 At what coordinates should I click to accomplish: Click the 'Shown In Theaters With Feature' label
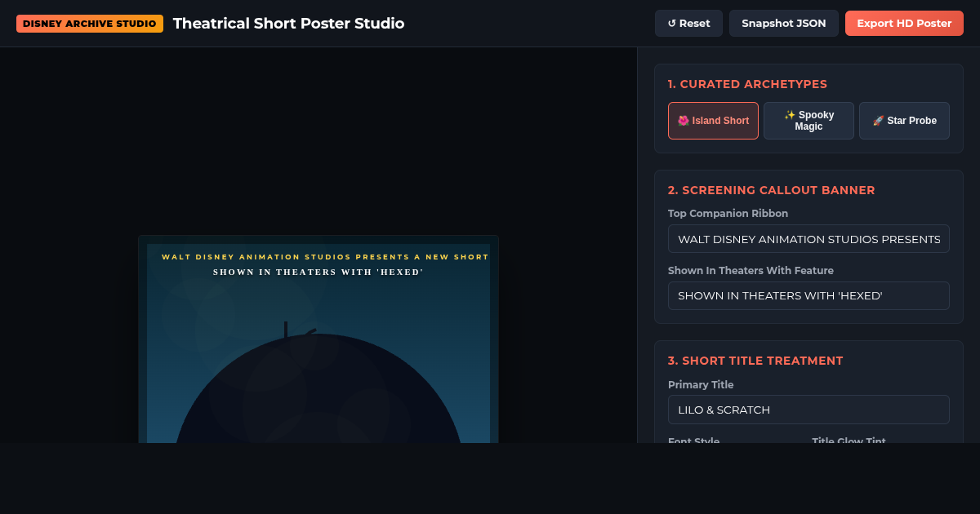tap(751, 270)
